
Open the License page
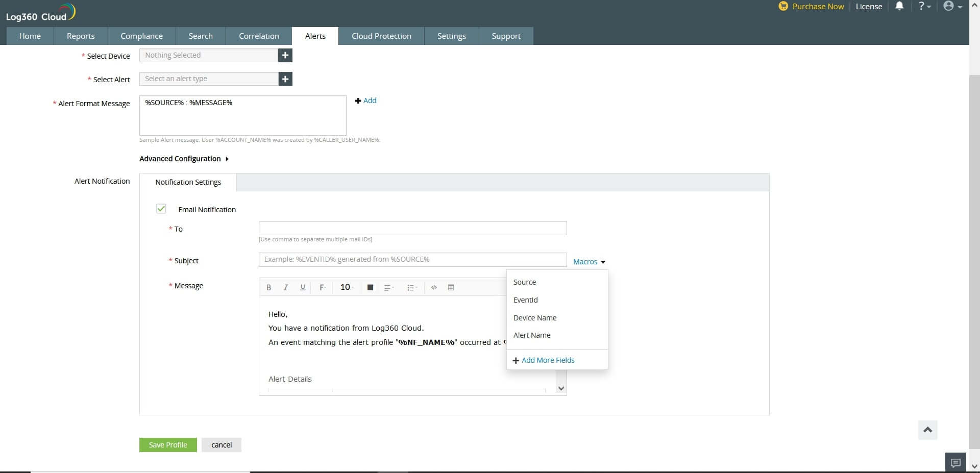[x=869, y=6]
